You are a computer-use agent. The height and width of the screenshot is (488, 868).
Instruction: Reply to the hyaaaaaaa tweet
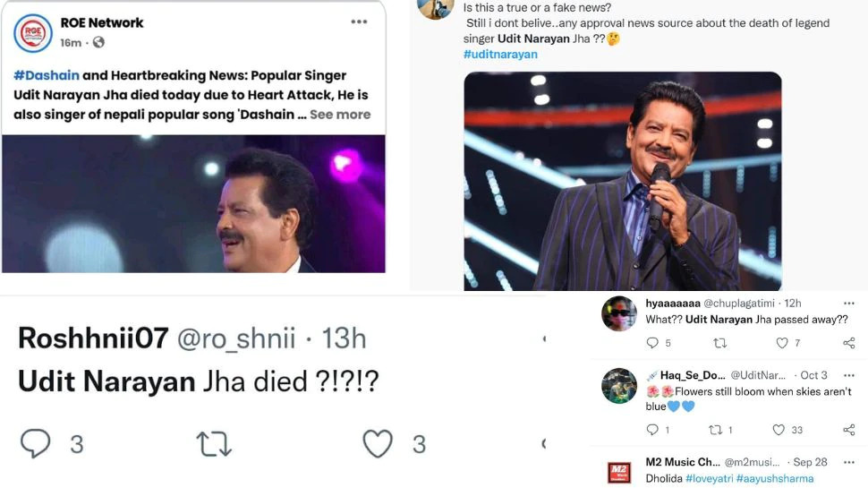pyautogui.click(x=652, y=343)
